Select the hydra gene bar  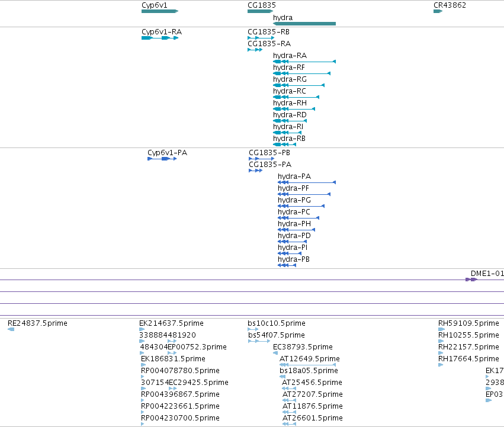[304, 24]
